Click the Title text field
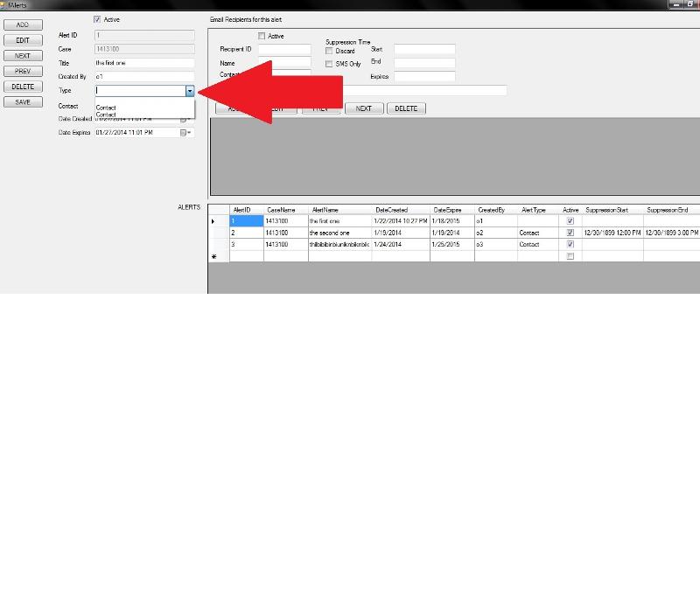This screenshot has height=613, width=700. 144,63
